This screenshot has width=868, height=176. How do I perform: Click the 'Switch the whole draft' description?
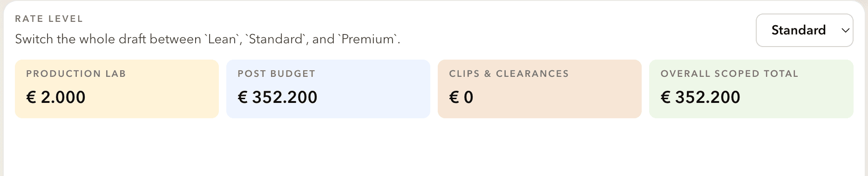[x=208, y=39]
